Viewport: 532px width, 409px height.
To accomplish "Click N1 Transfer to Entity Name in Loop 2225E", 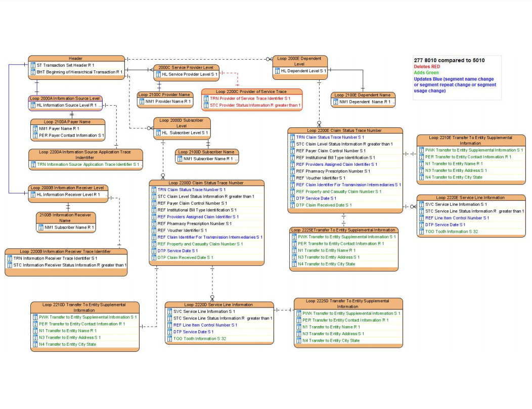I will pos(326,250).
